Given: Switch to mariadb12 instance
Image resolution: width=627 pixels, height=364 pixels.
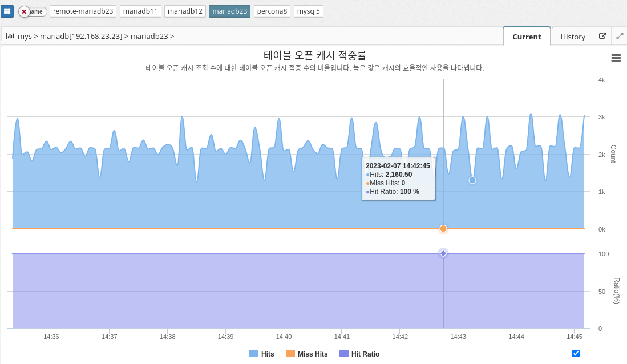Looking at the screenshot, I should point(185,11).
